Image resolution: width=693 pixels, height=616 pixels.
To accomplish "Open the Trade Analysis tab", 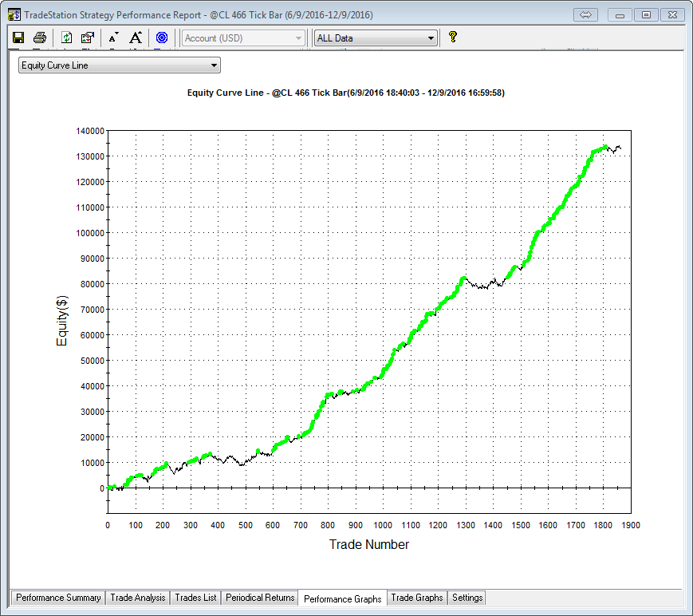I will (138, 598).
